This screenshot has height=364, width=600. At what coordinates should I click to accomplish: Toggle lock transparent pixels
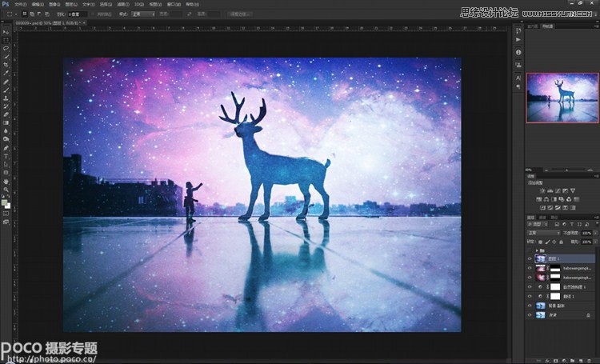pos(540,242)
